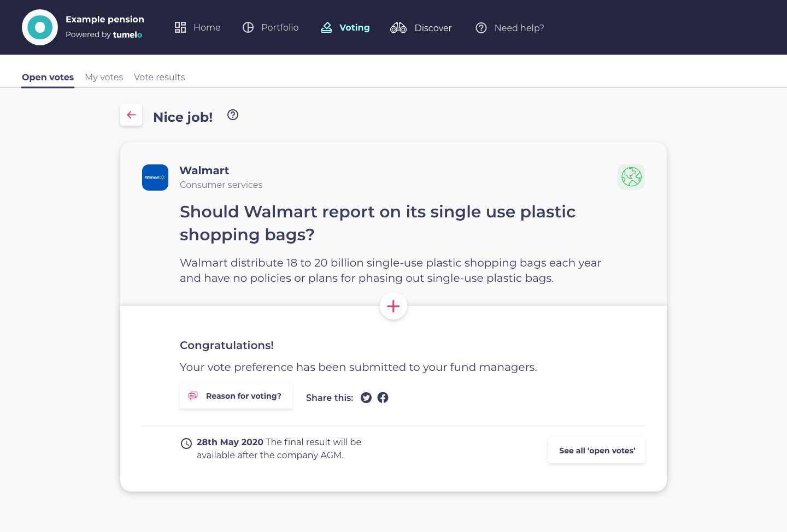Share this vote on Facebook
Image resolution: width=787 pixels, height=532 pixels.
(383, 398)
